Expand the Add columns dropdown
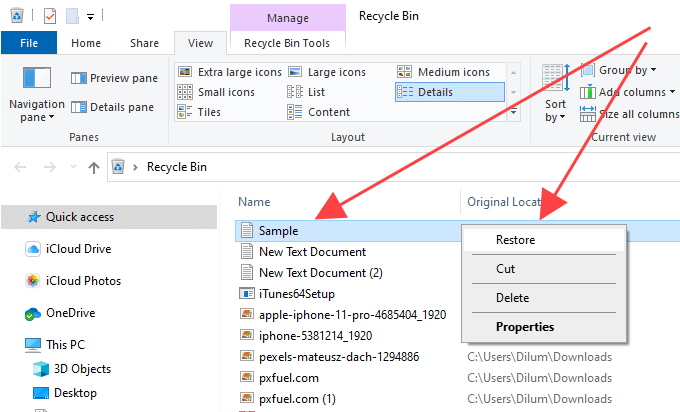The height and width of the screenshot is (412, 680). pos(637,92)
